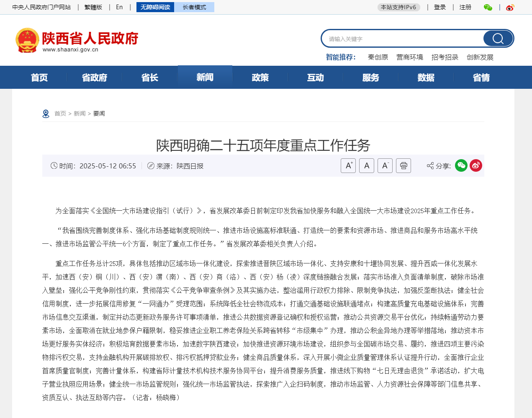Click 本站支持IPv6 badge
532x418 pixels.
(398, 7)
